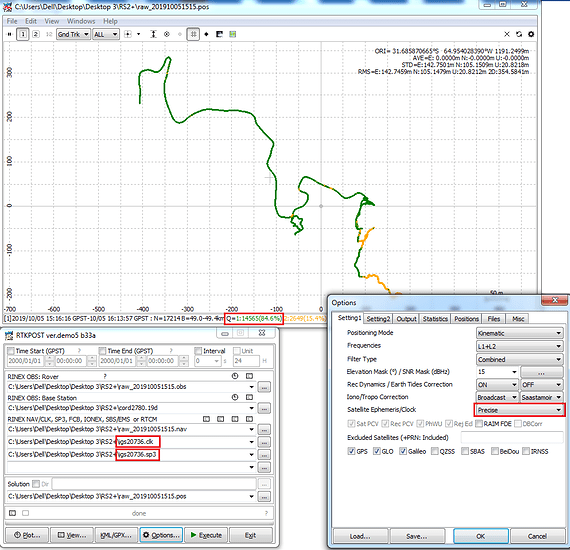Open the Elevation Mask 15 dropdown

pos(497,372)
